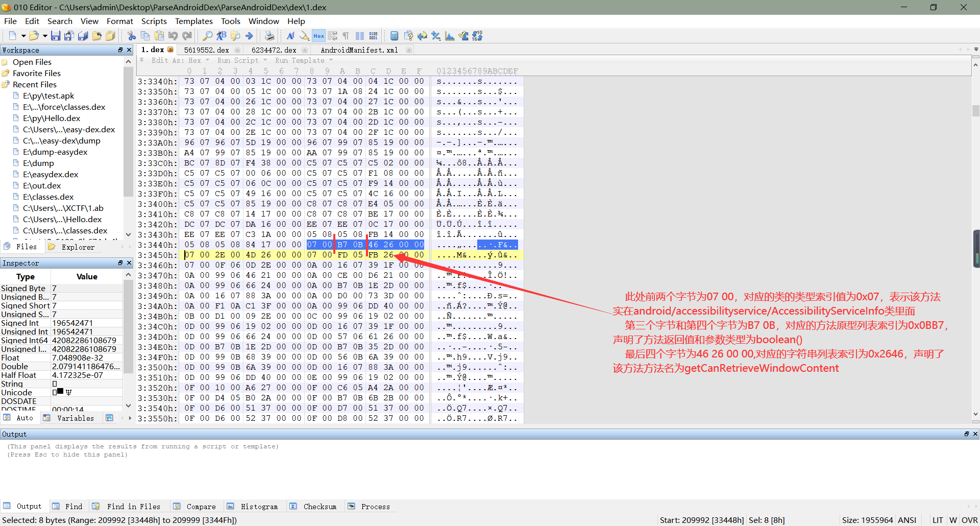Open the Tools menu
The image size is (980, 526).
pyautogui.click(x=230, y=21)
